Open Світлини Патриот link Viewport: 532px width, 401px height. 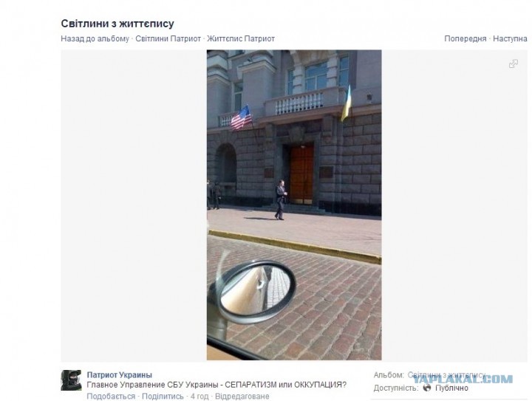[x=168, y=38]
